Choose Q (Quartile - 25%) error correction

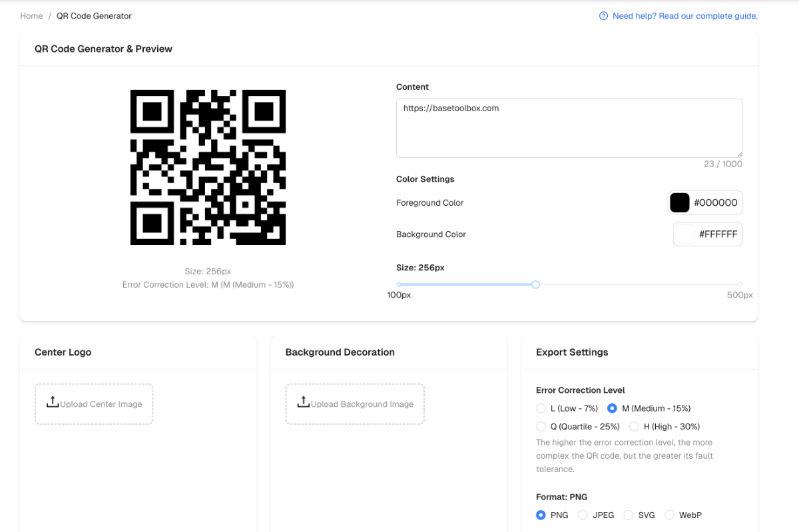click(541, 426)
